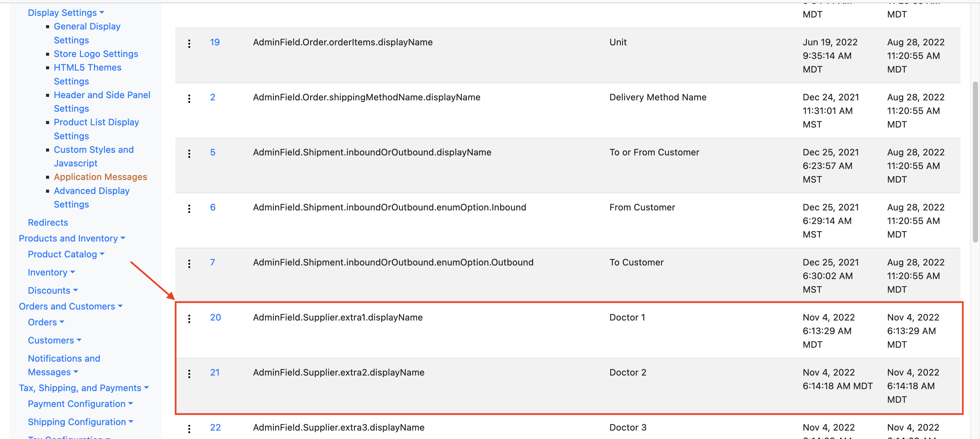Expand the Discounts submenu

pos(53,290)
